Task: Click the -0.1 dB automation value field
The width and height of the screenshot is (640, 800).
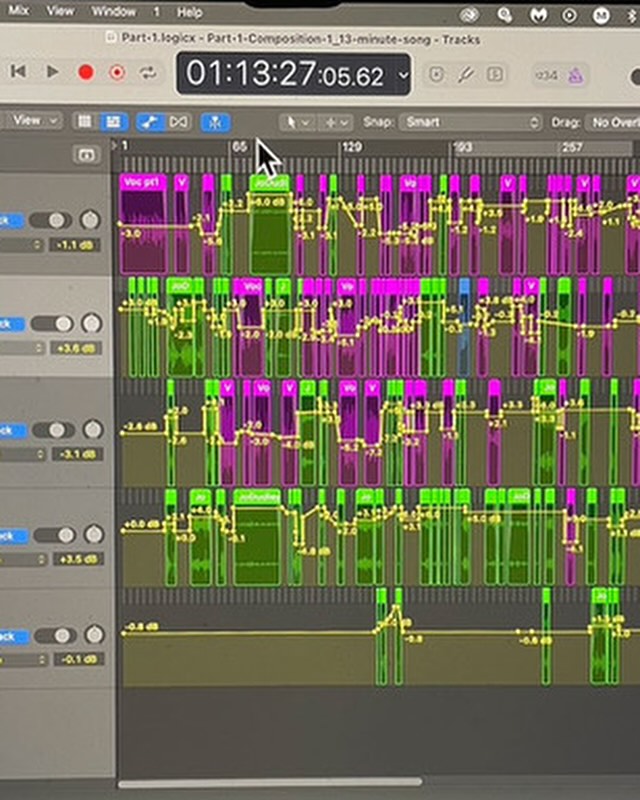Action: pos(79,659)
